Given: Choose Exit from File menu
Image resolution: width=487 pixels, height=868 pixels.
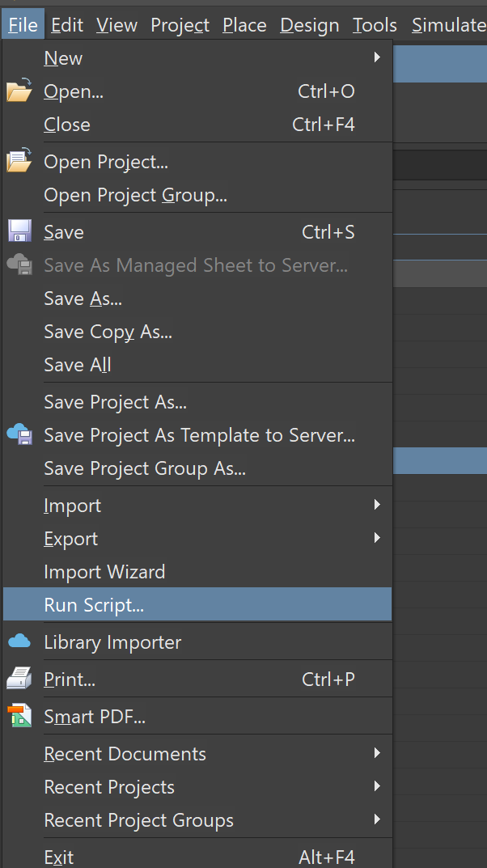Looking at the screenshot, I should (x=197, y=857).
